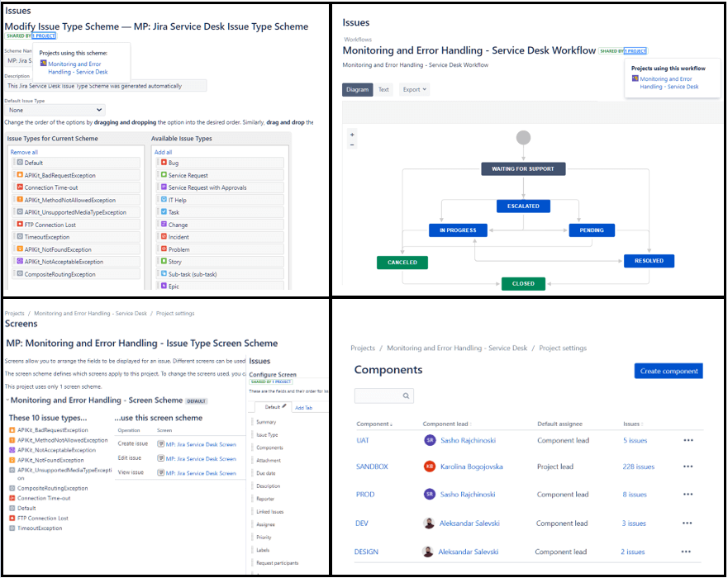Image resolution: width=728 pixels, height=578 pixels.
Task: Open the UAT component link
Action: pyautogui.click(x=363, y=440)
